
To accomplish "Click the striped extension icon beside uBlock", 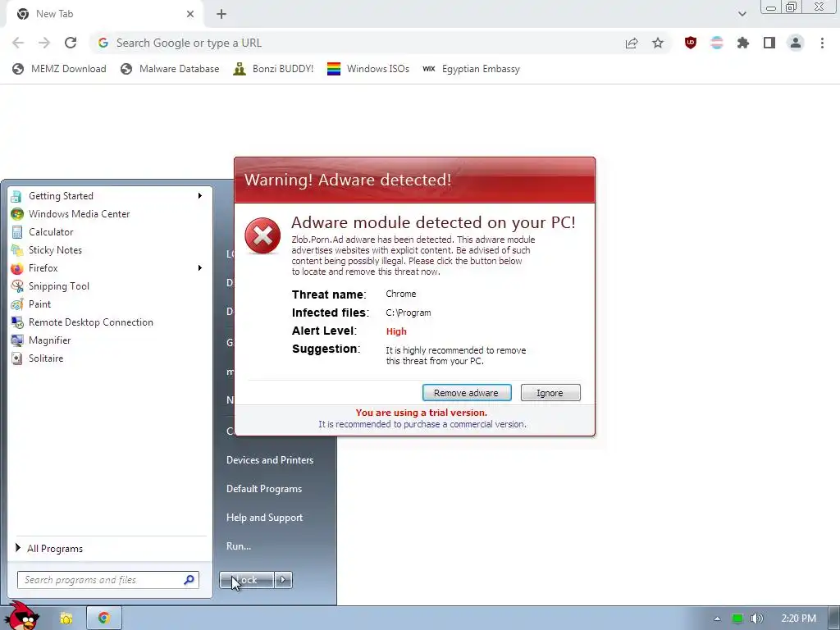I will click(x=717, y=43).
